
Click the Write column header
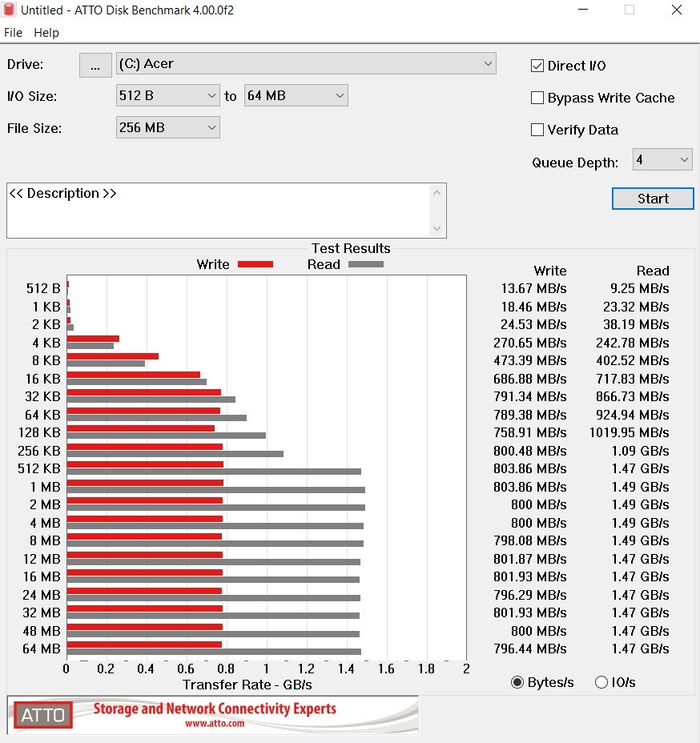click(549, 271)
